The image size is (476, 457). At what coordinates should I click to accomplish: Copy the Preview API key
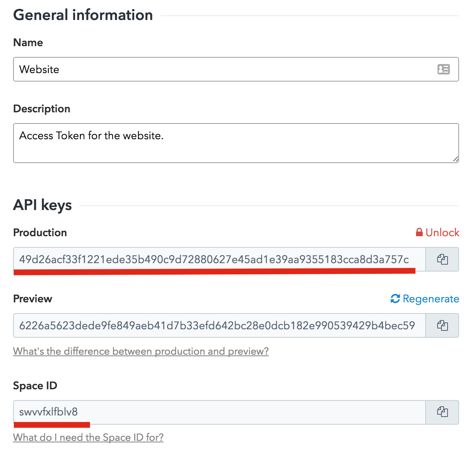442,325
